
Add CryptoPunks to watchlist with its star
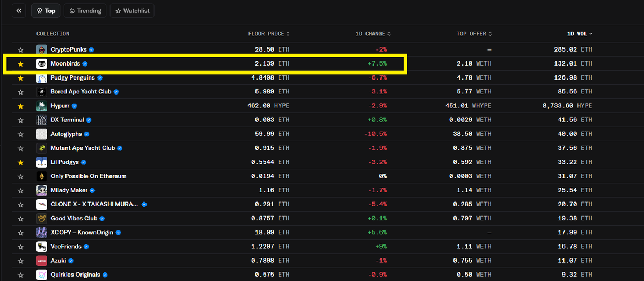pyautogui.click(x=21, y=50)
